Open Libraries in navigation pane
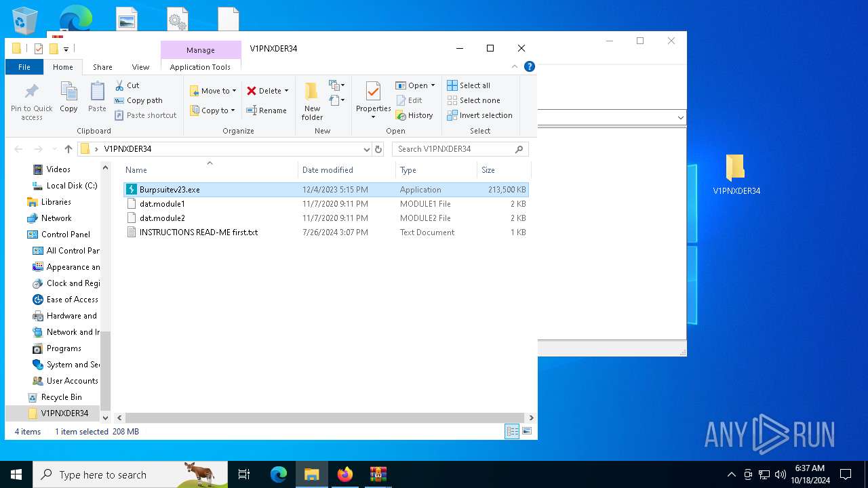The image size is (868, 488). tap(49, 202)
